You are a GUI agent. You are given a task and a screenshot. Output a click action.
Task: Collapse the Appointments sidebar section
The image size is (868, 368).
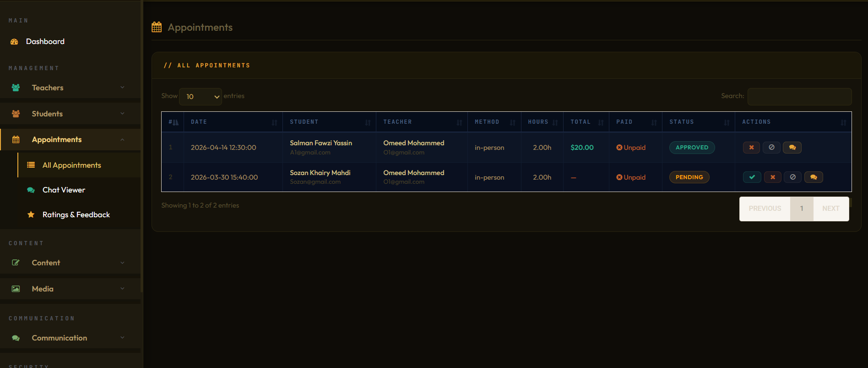point(71,140)
